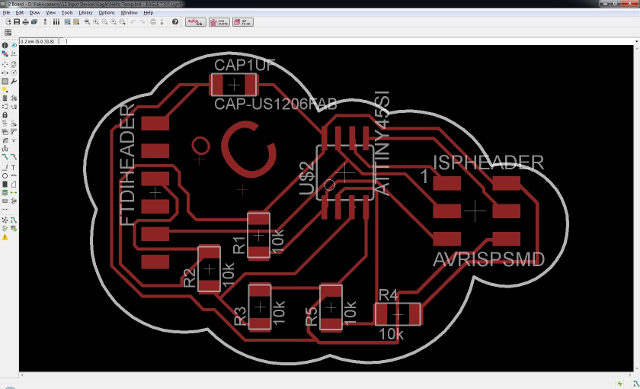Select the Circle tool
Screen dimensions: 640x389
tap(5, 176)
